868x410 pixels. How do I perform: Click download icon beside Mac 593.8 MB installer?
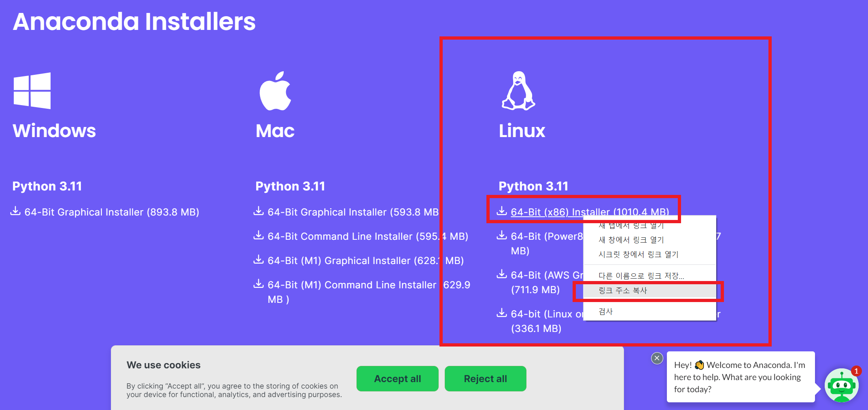click(x=259, y=211)
